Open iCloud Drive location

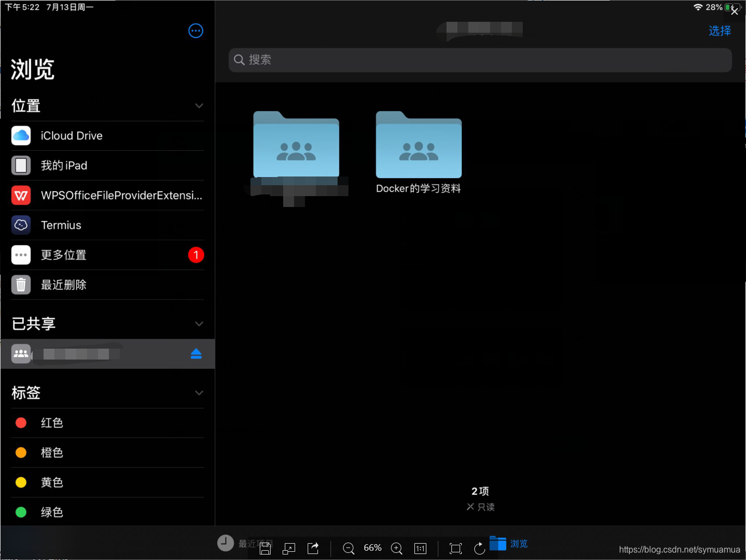coord(108,136)
